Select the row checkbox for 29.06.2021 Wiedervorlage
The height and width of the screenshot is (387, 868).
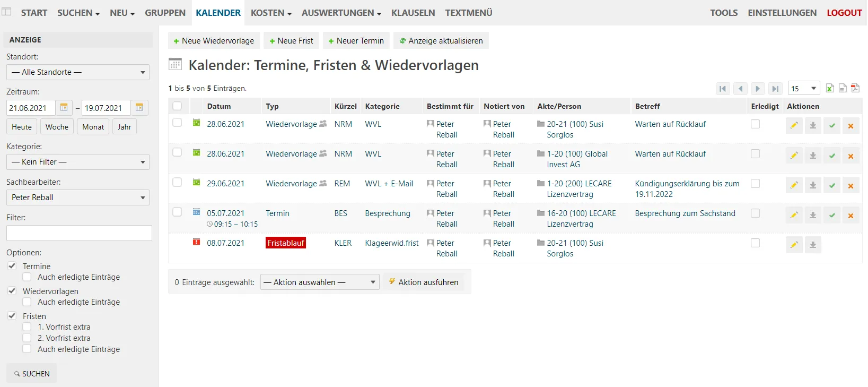(177, 182)
